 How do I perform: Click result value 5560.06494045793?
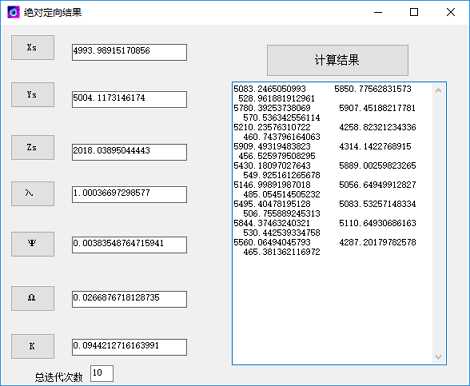[x=272, y=242]
